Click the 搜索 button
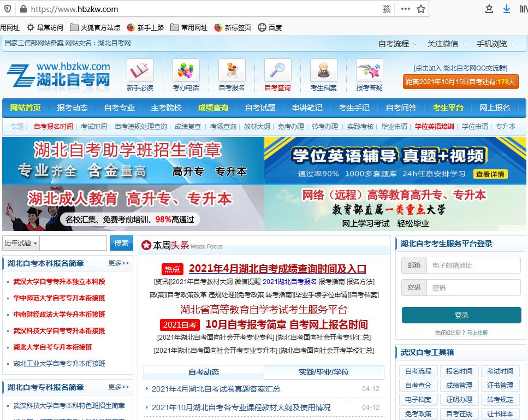 click(122, 243)
